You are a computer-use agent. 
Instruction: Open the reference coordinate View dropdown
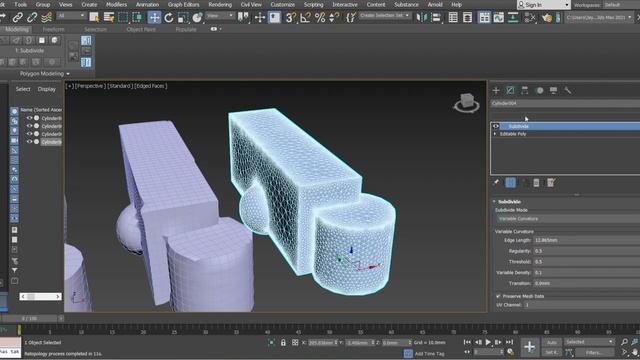click(x=220, y=16)
